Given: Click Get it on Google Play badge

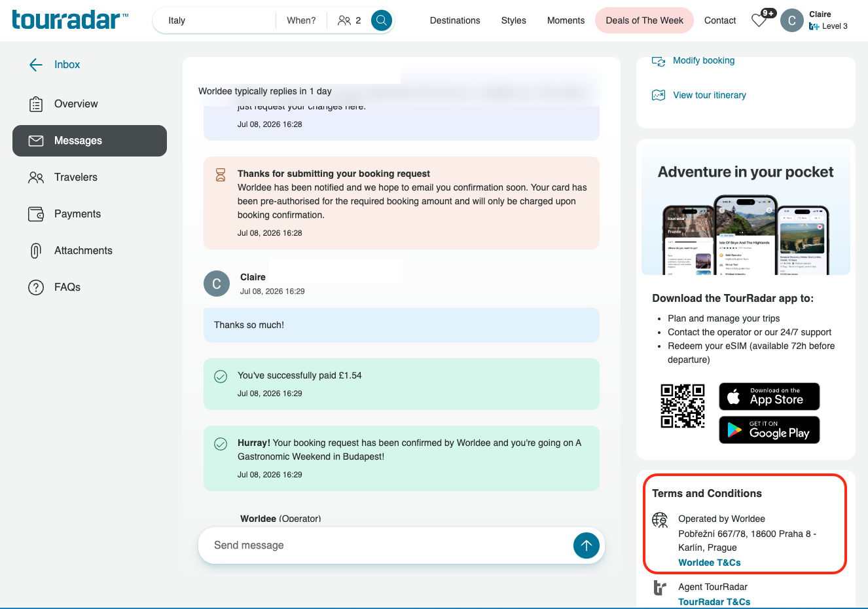Looking at the screenshot, I should point(769,430).
